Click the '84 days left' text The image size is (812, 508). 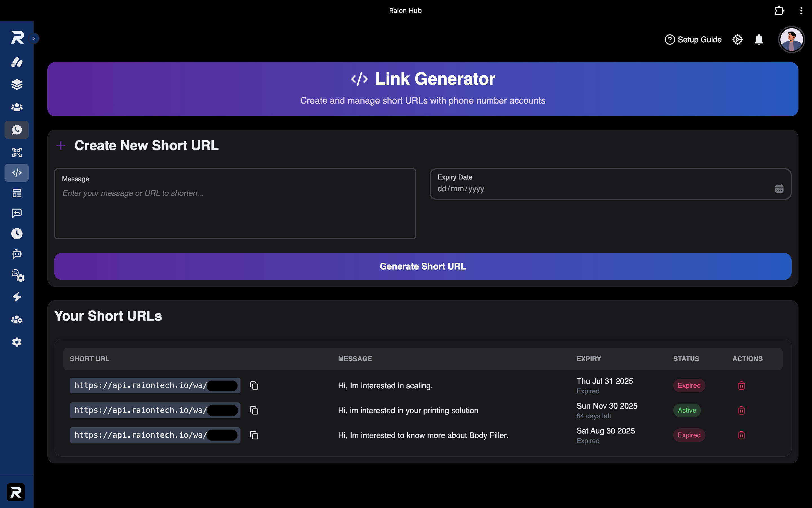point(593,416)
